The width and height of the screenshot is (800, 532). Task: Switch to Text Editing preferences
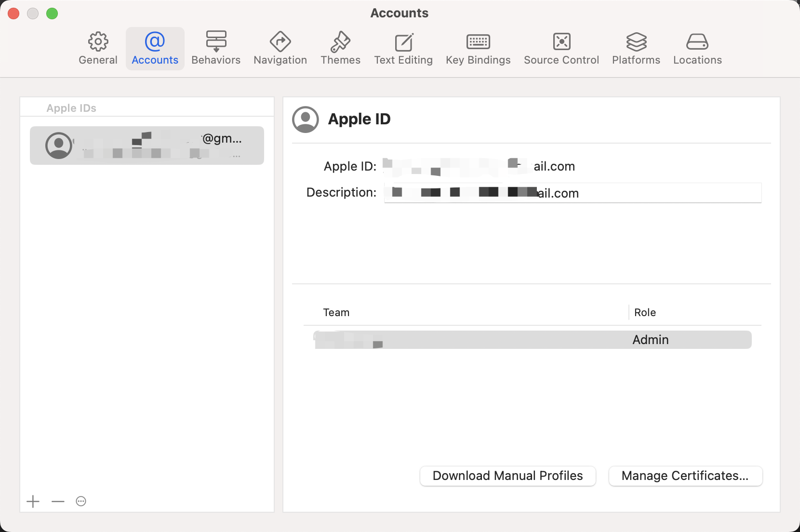tap(403, 49)
